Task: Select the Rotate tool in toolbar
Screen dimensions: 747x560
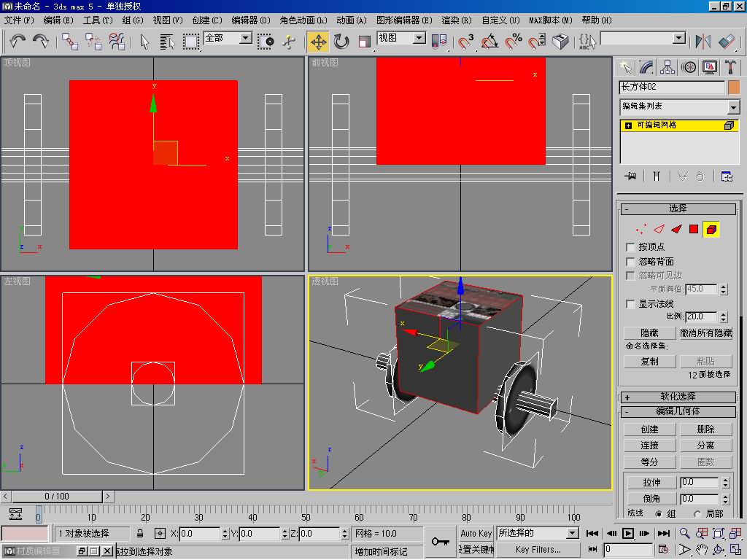Action: click(341, 42)
